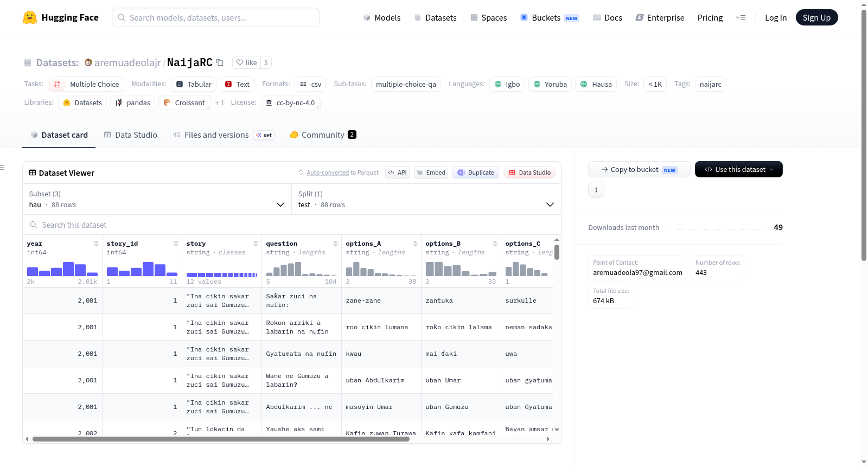Click the Hugging Face logo icon
Screen dimensions: 868x467
[x=30, y=17]
